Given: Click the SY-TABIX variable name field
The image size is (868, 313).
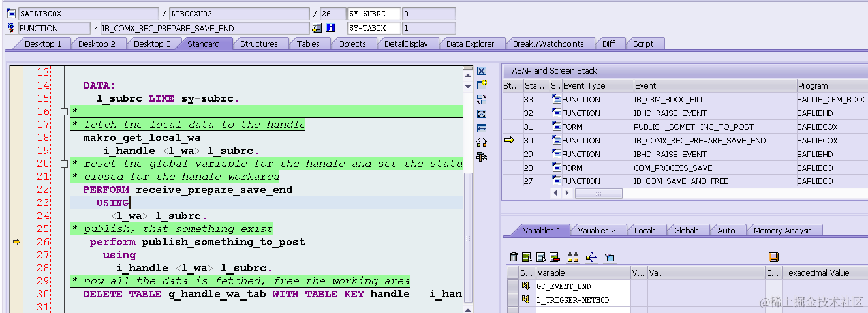Looking at the screenshot, I should coord(373,28).
